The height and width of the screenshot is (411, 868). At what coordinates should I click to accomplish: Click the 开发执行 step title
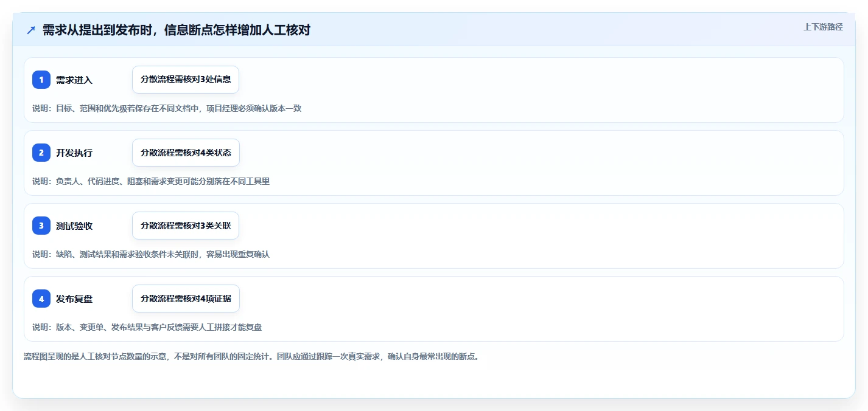click(74, 153)
